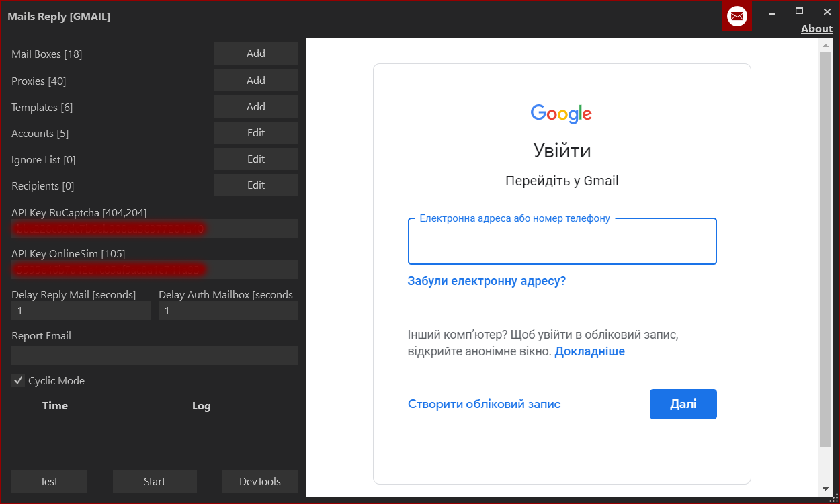Open the About link

click(816, 28)
